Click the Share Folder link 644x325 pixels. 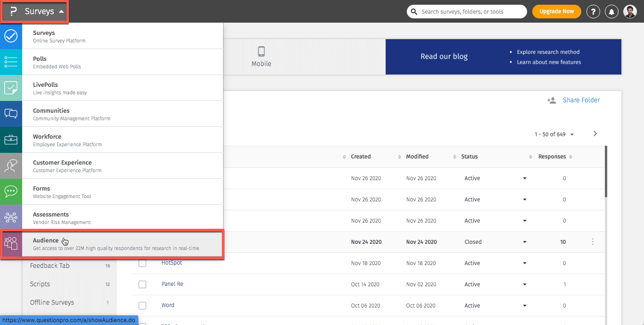(x=581, y=100)
